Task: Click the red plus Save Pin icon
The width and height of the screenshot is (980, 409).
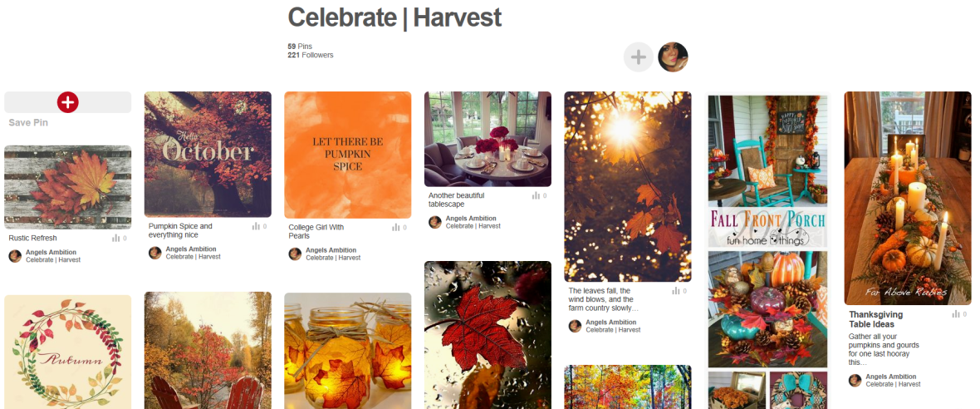Action: (67, 102)
